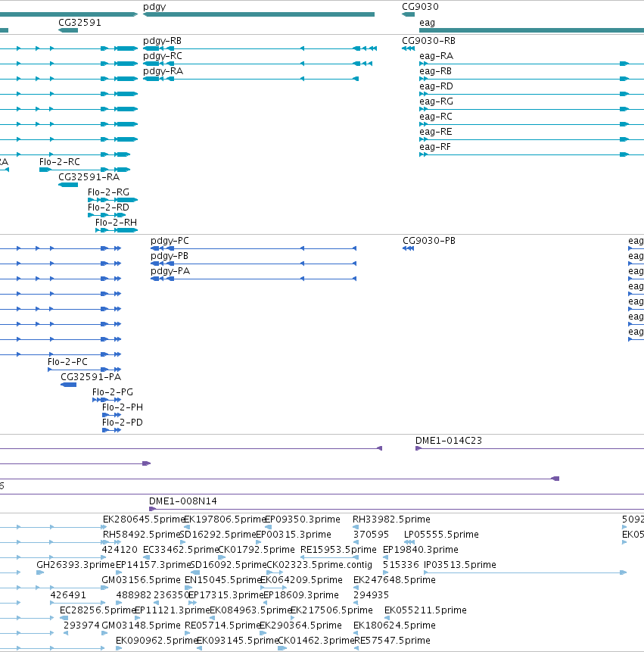This screenshot has width=644, height=652.
Task: Click the RE57547.5prime EST label
Action: pyautogui.click(x=392, y=641)
